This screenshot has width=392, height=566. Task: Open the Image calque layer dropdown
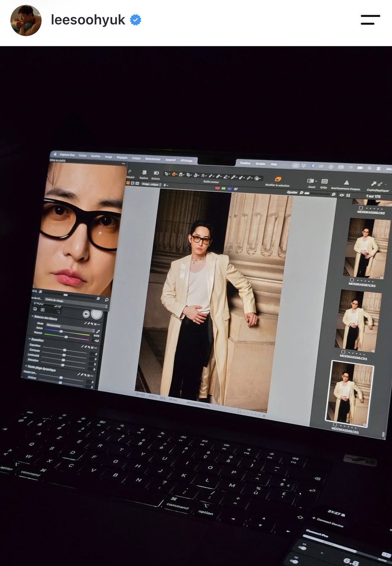151,184
